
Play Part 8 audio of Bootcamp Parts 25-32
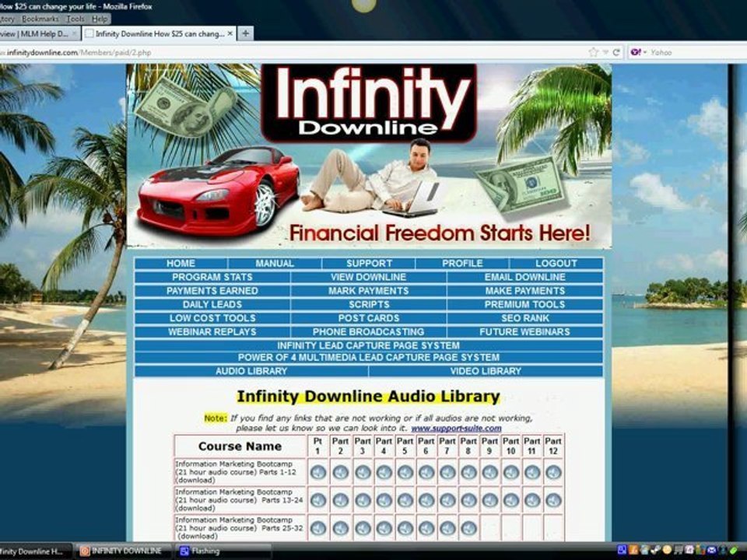[468, 528]
